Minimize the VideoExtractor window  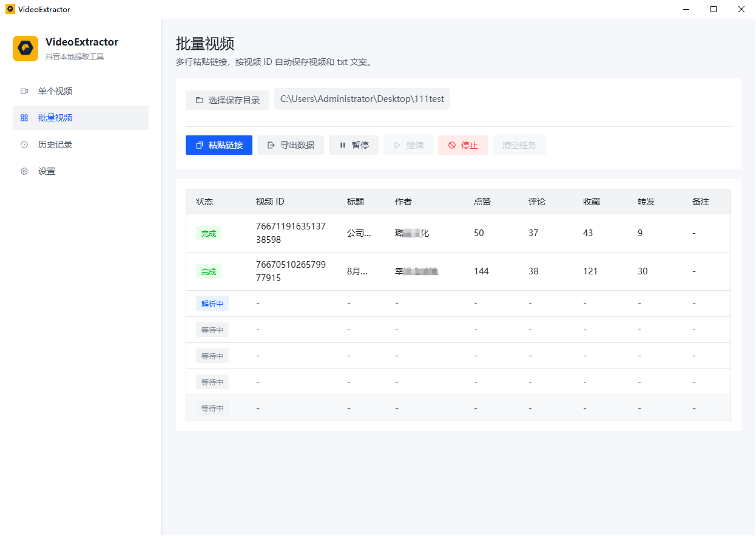pyautogui.click(x=686, y=9)
